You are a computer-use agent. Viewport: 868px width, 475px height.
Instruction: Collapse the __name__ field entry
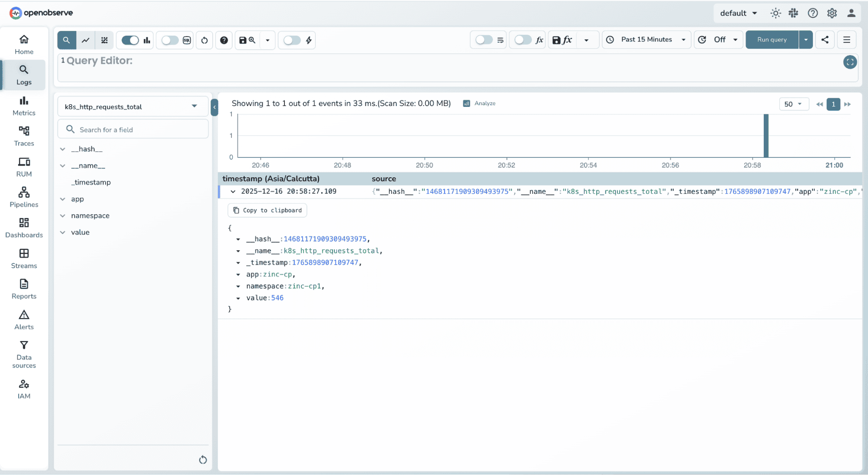[63, 166]
